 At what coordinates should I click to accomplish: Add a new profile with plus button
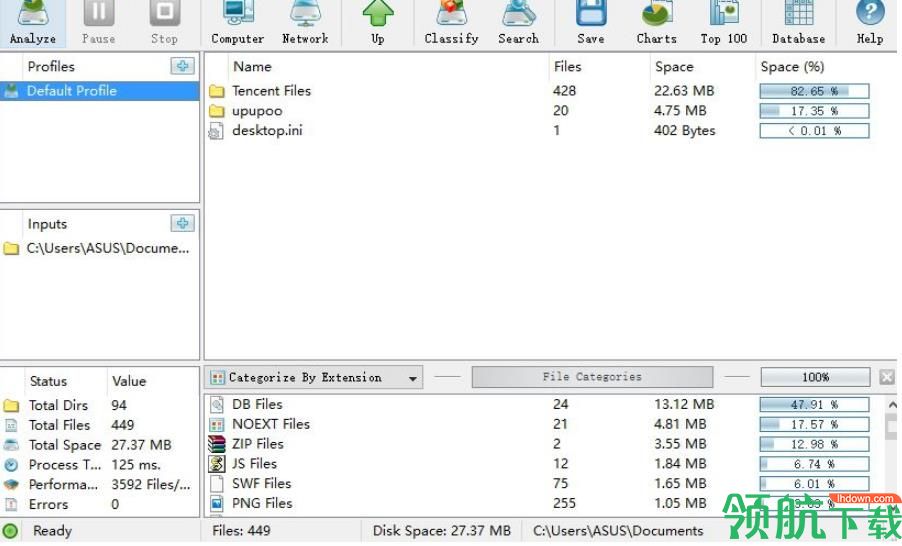[182, 66]
